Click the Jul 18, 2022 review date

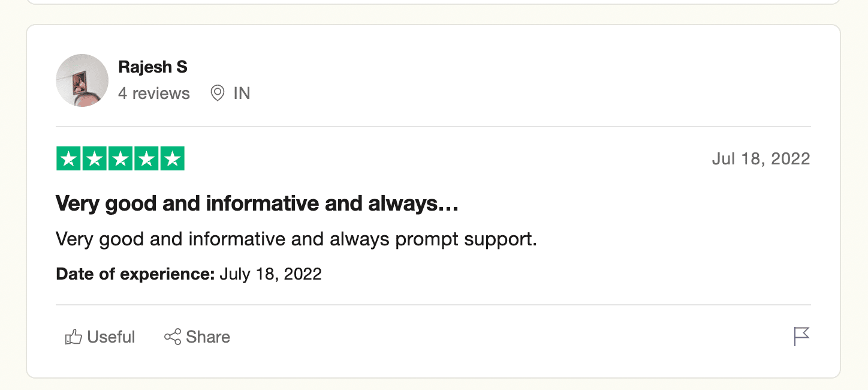[x=761, y=158]
